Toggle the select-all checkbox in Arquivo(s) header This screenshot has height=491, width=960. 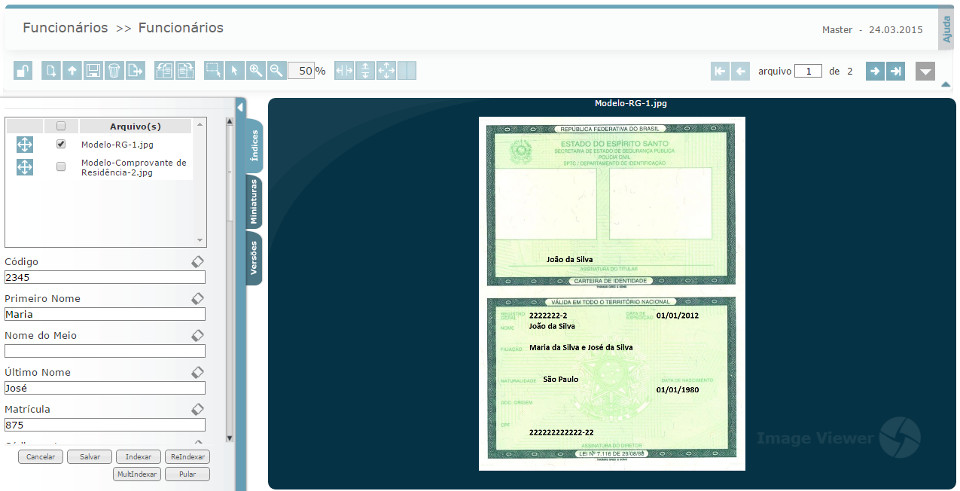(61, 126)
